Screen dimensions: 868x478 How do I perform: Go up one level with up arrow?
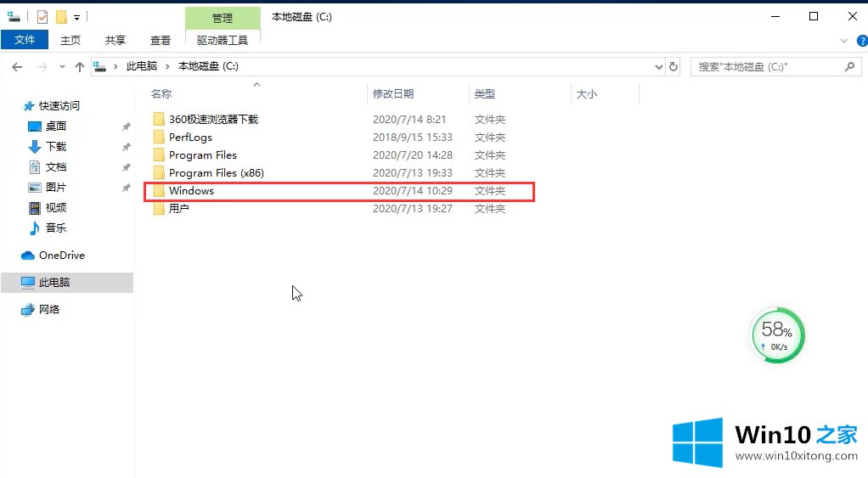80,67
